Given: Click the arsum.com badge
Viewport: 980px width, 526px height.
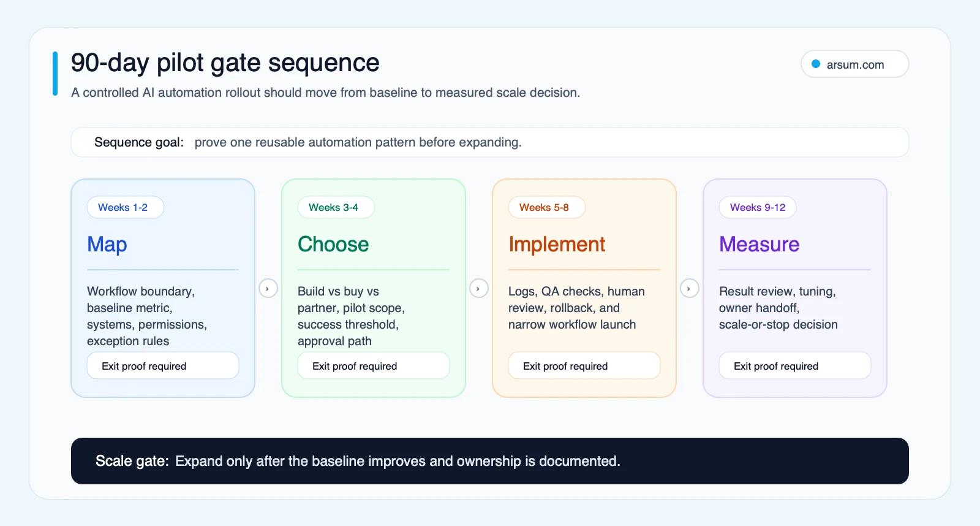Looking at the screenshot, I should pyautogui.click(x=854, y=64).
